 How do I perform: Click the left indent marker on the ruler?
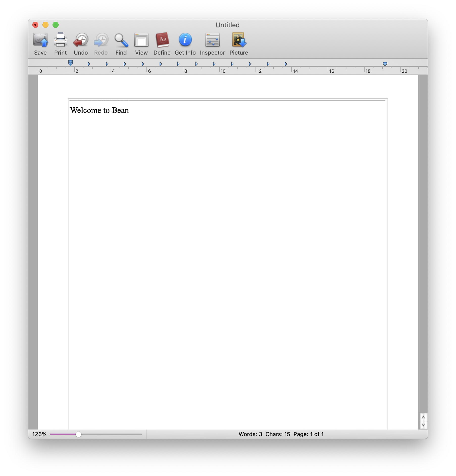pyautogui.click(x=70, y=63)
